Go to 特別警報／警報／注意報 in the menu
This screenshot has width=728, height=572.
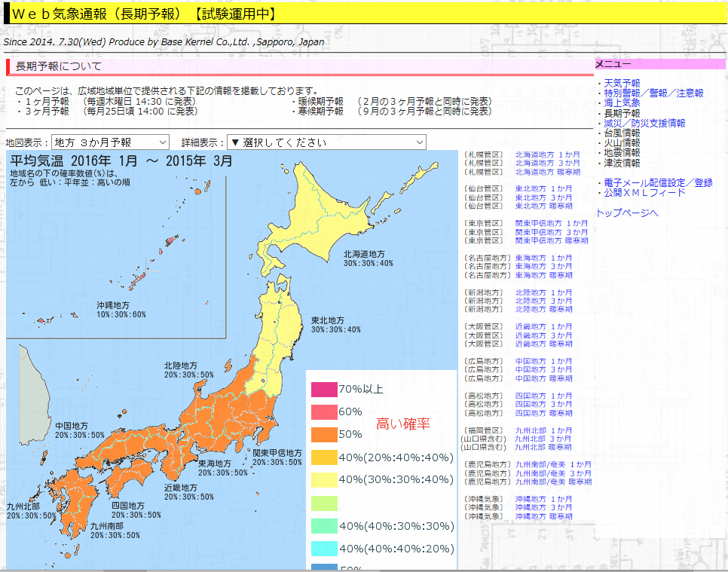(x=653, y=93)
